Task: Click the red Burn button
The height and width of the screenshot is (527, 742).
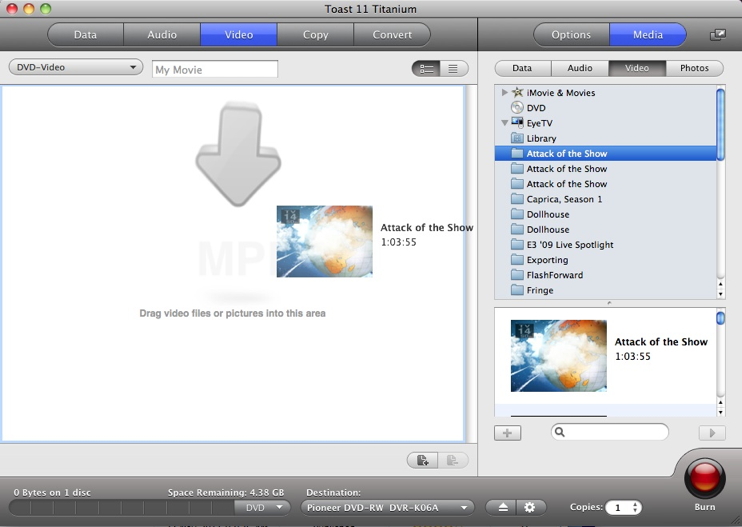Action: point(705,477)
